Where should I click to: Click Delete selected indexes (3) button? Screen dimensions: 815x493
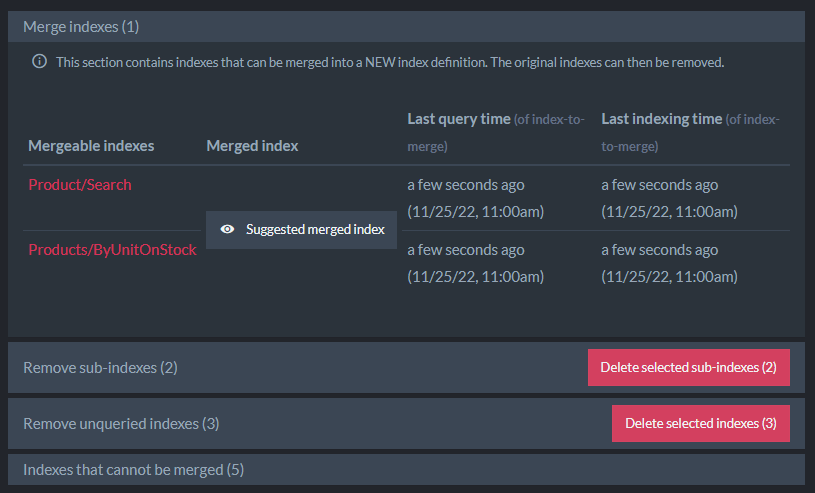701,423
